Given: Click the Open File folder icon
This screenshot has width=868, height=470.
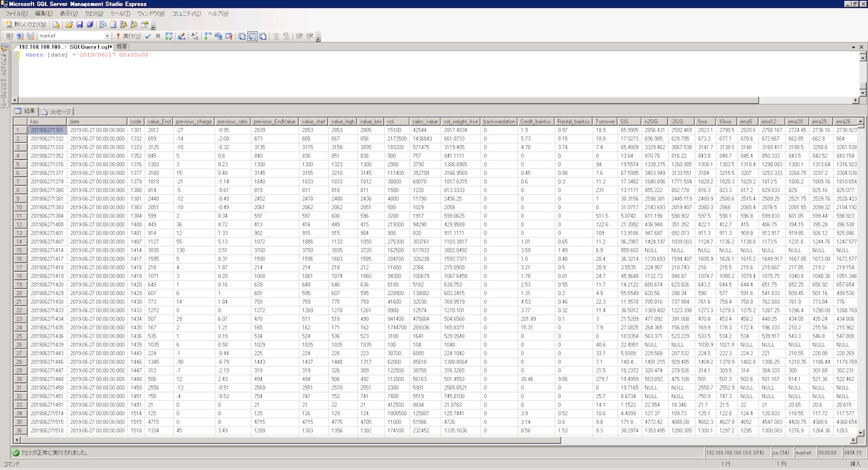Looking at the screenshot, I should [69, 24].
